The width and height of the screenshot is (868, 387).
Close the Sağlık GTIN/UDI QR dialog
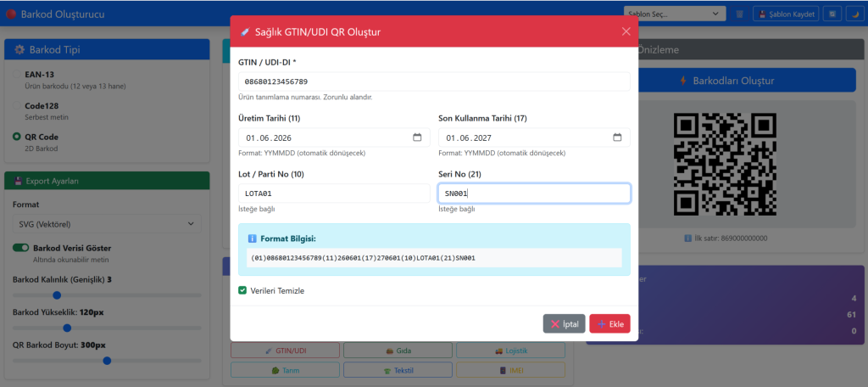point(626,31)
